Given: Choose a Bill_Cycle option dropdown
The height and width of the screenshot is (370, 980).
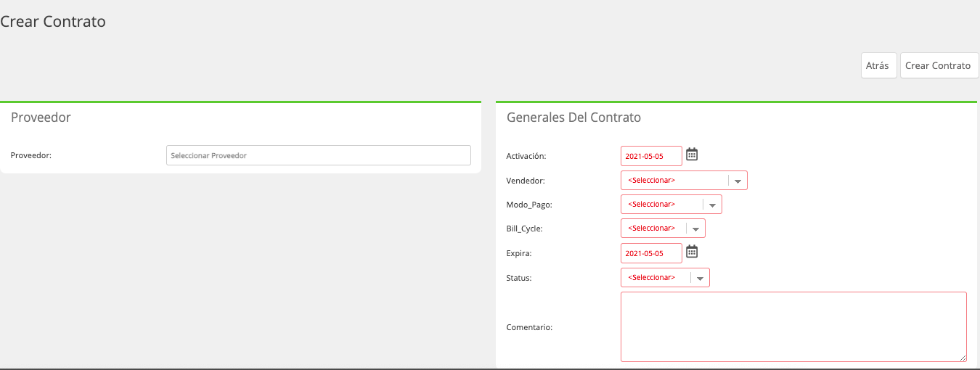Looking at the screenshot, I should pyautogui.click(x=663, y=229).
